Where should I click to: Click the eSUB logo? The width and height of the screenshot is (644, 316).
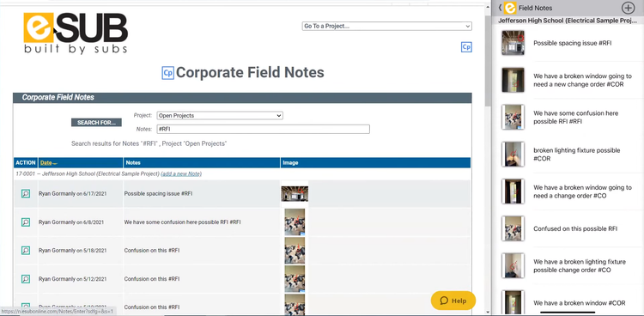point(76,33)
